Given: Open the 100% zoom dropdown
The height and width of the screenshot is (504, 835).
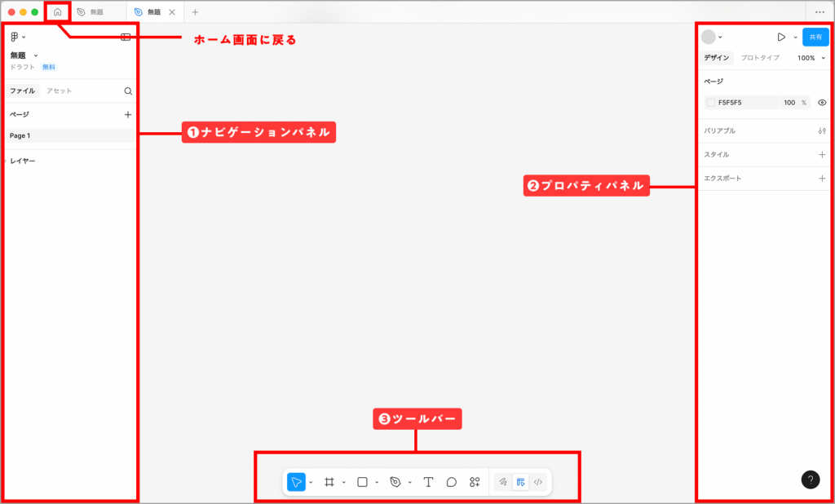Looking at the screenshot, I should coord(811,58).
